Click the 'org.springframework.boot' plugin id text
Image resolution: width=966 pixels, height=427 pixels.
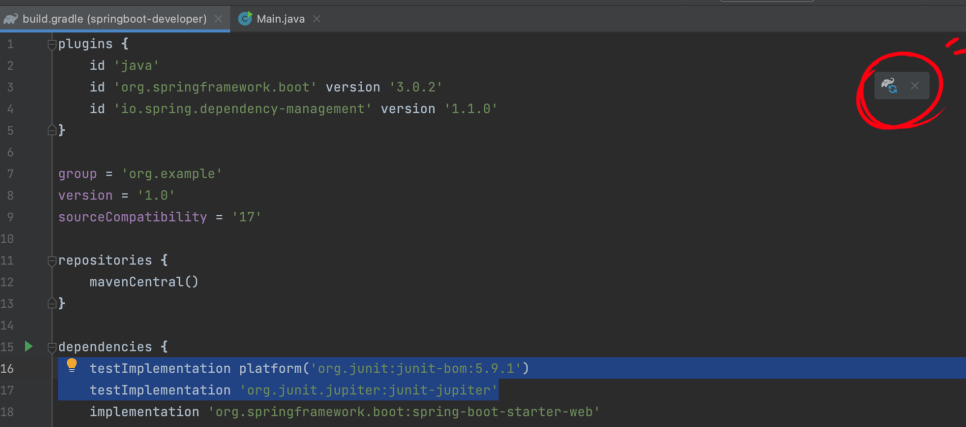pos(215,87)
